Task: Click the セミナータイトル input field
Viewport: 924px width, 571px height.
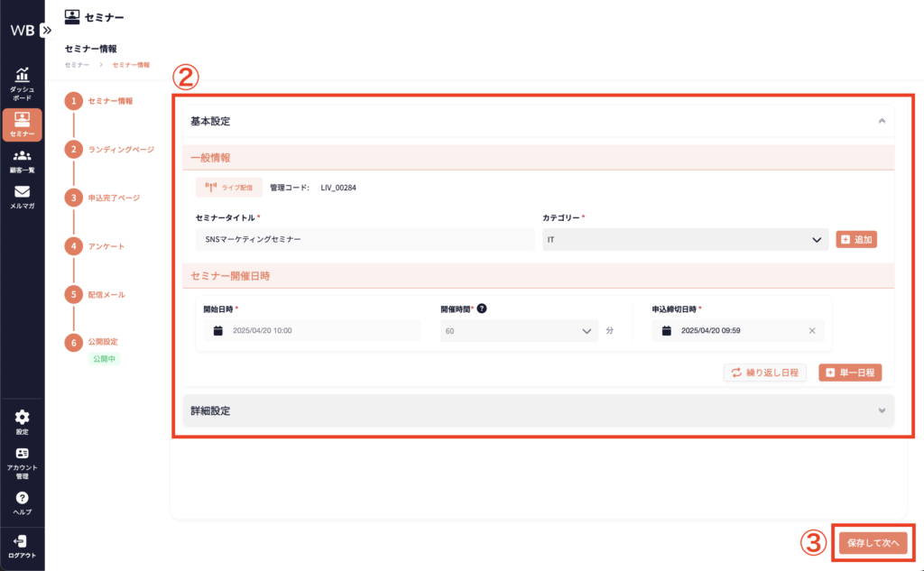Action: click(x=365, y=240)
